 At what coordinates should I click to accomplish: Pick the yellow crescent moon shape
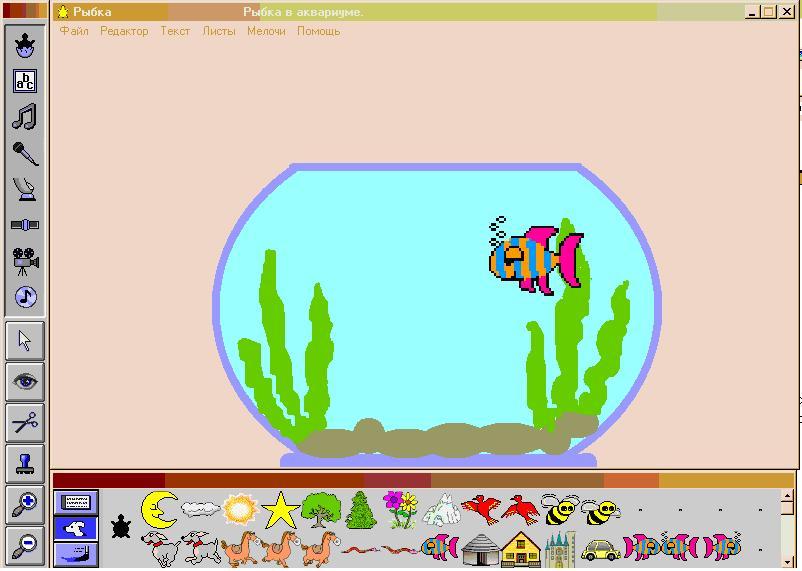pyautogui.click(x=159, y=509)
